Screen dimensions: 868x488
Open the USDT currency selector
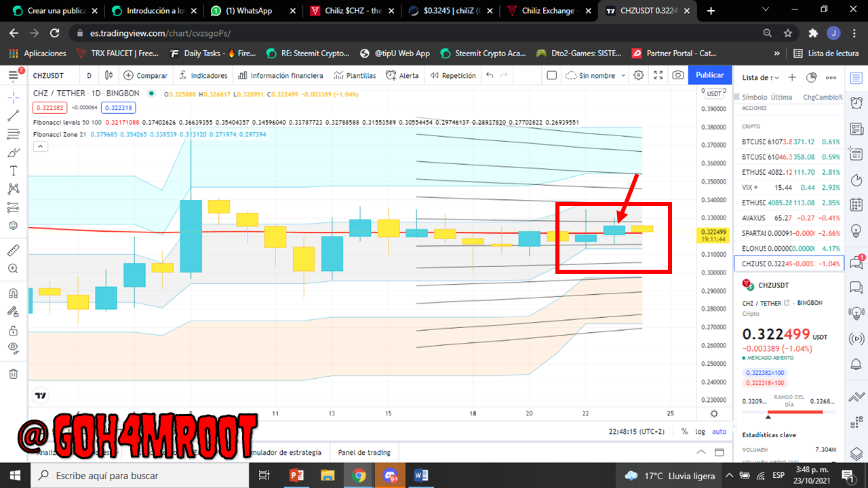coord(713,96)
